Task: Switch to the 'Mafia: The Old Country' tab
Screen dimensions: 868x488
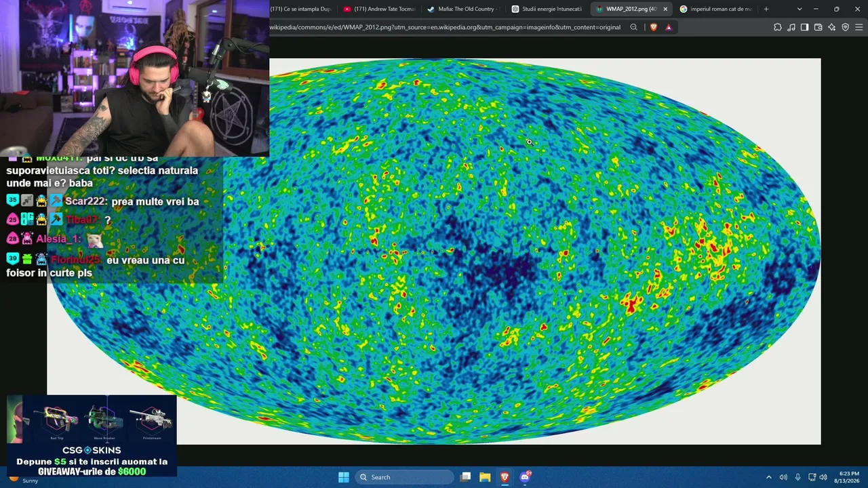Action: 463,9
